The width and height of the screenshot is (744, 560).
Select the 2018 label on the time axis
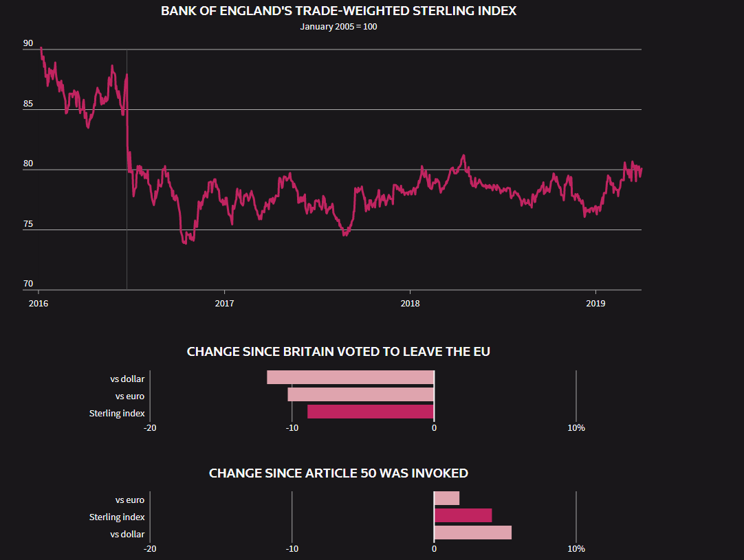click(x=410, y=303)
